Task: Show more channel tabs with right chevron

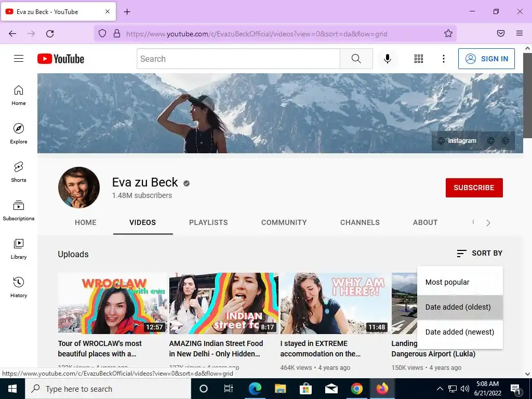Action: (x=488, y=223)
